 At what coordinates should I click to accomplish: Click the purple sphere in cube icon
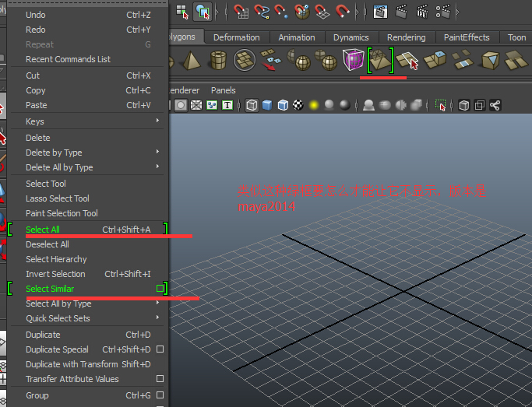tap(353, 61)
